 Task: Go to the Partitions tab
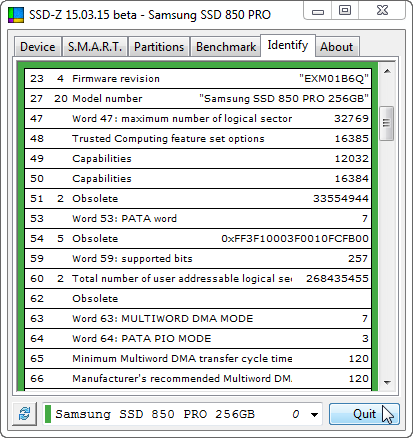coord(159,47)
